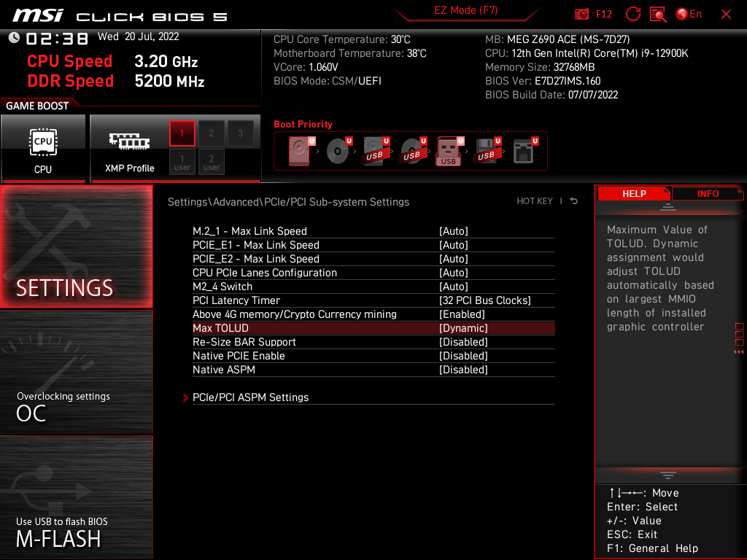The height and width of the screenshot is (560, 747).
Task: Open the OC Overclocking settings panel
Action: (x=76, y=373)
